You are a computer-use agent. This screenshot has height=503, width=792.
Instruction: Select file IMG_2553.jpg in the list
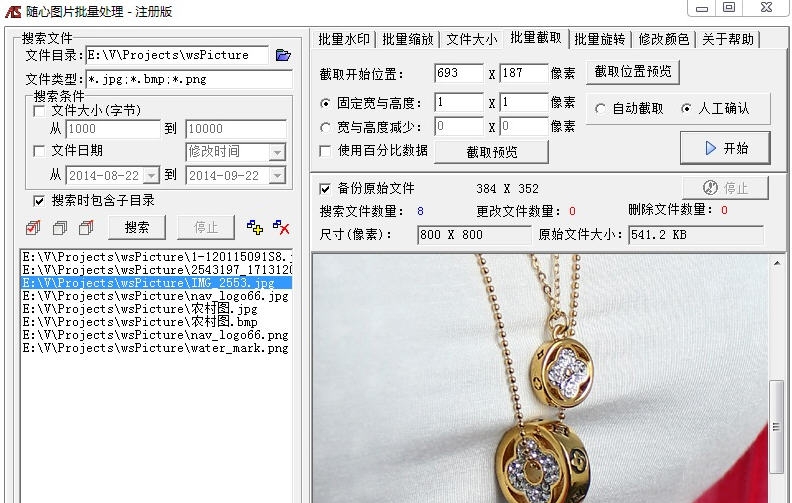(157, 283)
